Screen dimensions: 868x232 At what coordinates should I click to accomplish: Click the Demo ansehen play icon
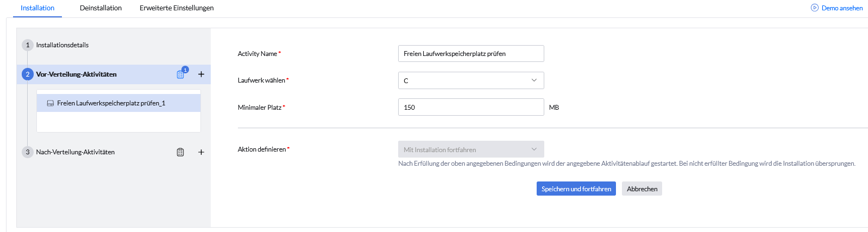815,8
